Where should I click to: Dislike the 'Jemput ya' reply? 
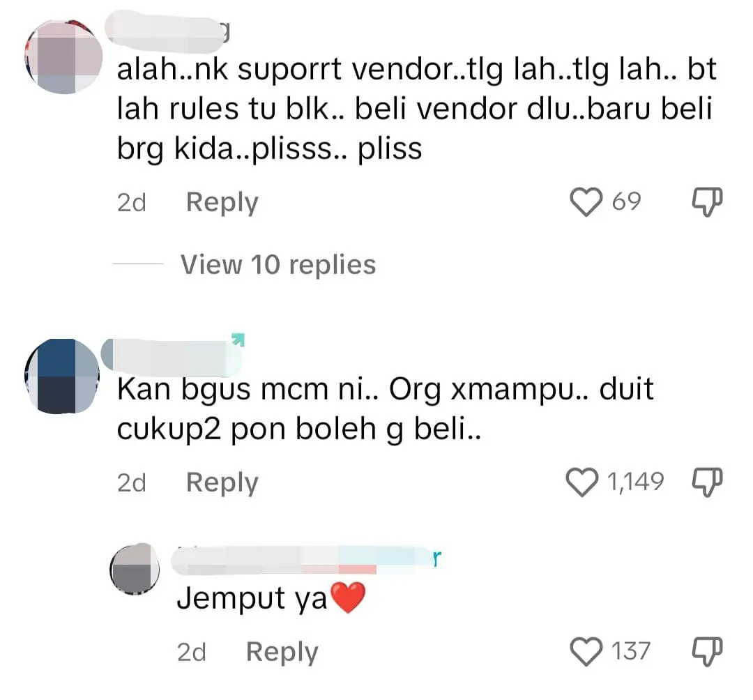(x=707, y=652)
